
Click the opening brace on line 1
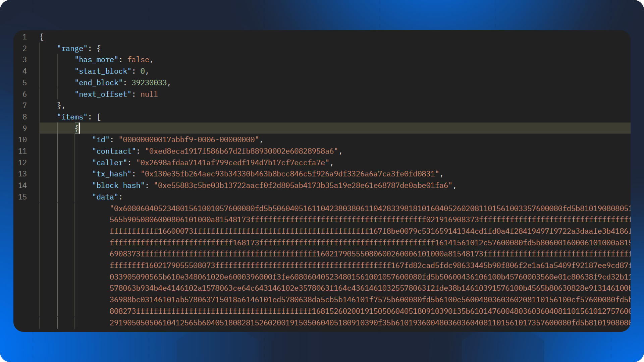pos(42,37)
